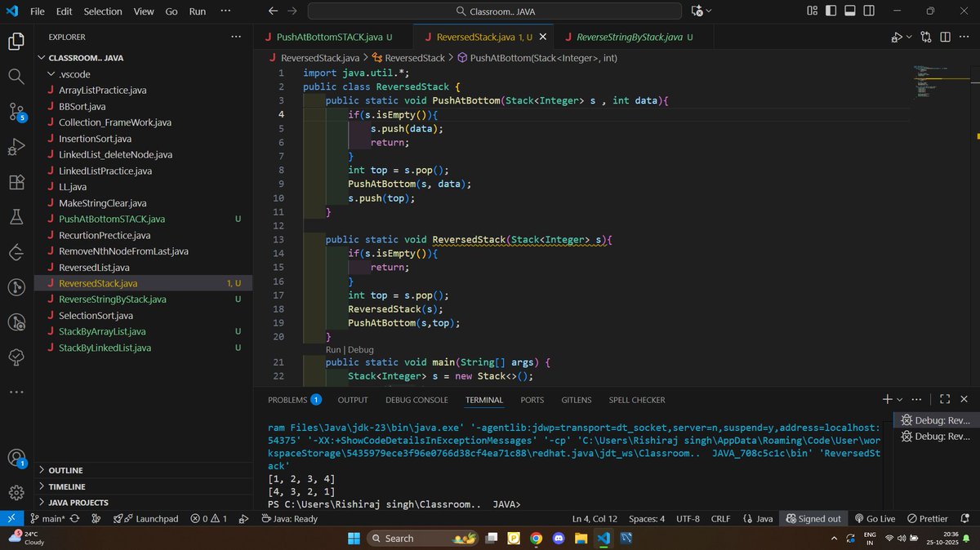Toggle the bottom panel visibility
This screenshot has width=980, height=550.
pyautogui.click(x=850, y=11)
